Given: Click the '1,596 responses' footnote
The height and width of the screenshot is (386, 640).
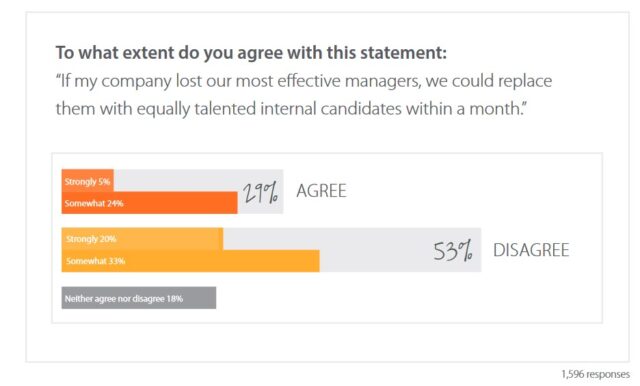Looking at the screenshot, I should point(595,374).
